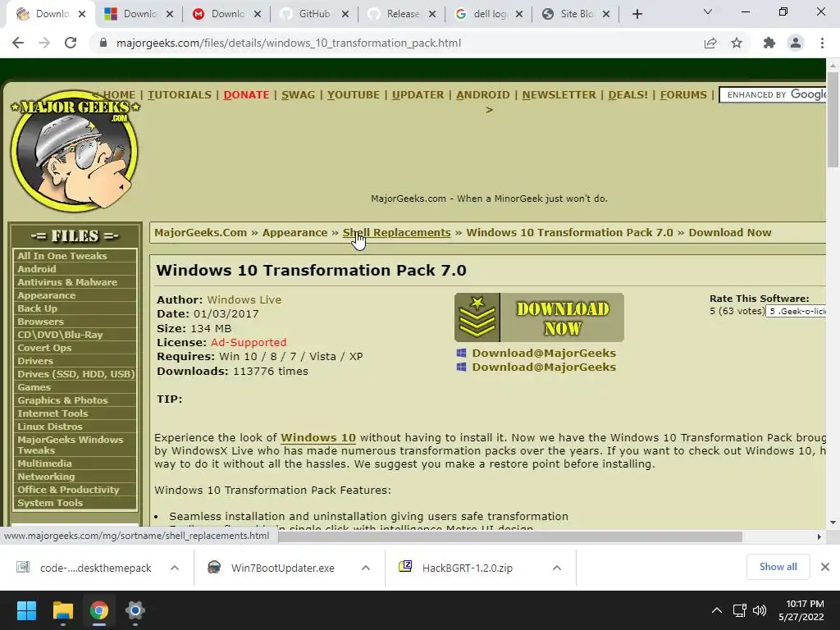
Task: Click the HackBGRT-1.2.0.zip file icon
Action: pos(405,567)
